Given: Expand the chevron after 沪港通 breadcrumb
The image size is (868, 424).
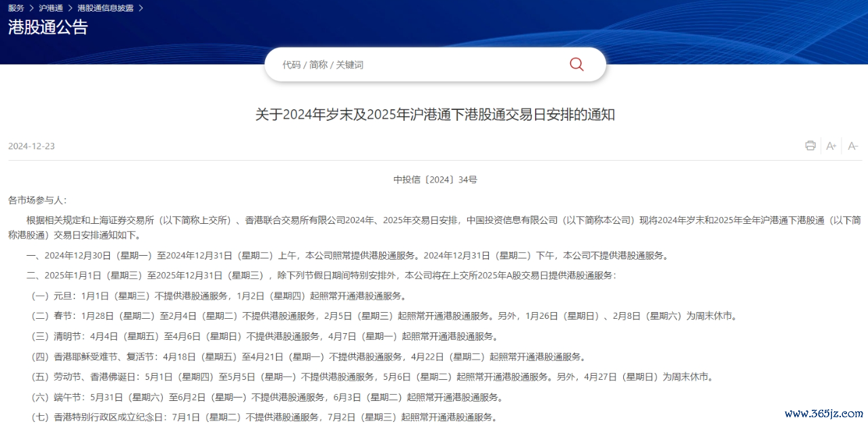Looking at the screenshot, I should click(x=69, y=8).
